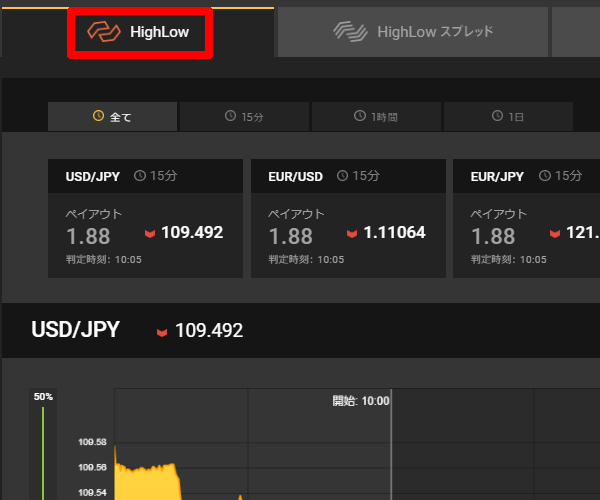This screenshot has height=500, width=600.
Task: Click the gray HighLow スプレッド logo icon
Action: tap(350, 32)
